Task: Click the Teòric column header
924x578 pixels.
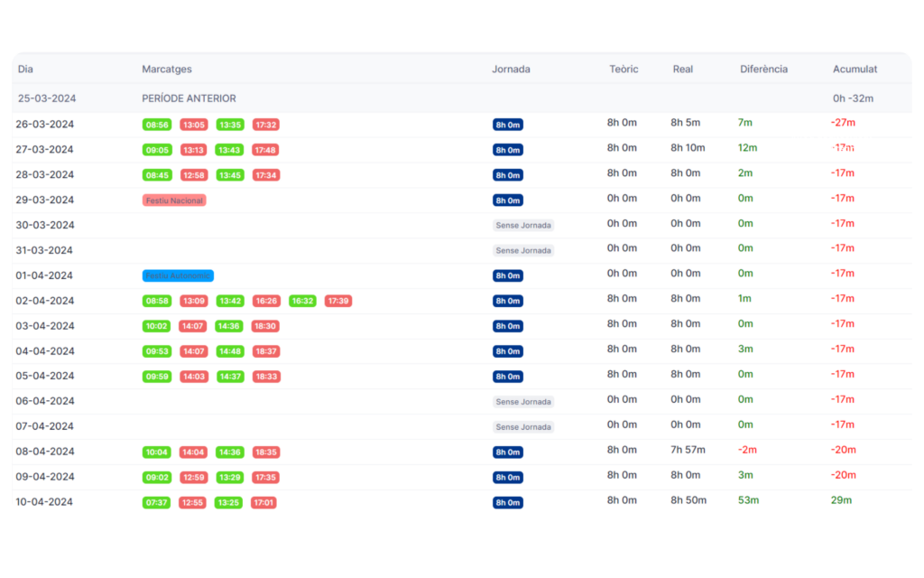Action: [x=624, y=69]
